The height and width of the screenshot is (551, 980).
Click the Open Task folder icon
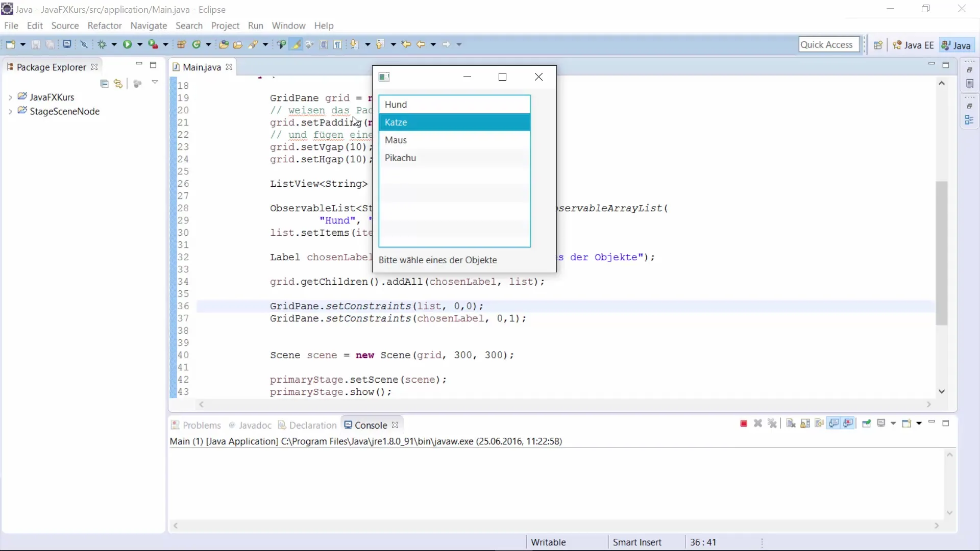(238, 44)
